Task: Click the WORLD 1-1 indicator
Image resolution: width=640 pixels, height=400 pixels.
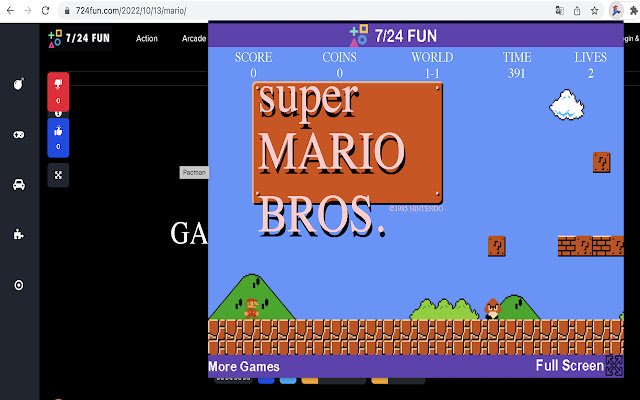Action: 432,65
